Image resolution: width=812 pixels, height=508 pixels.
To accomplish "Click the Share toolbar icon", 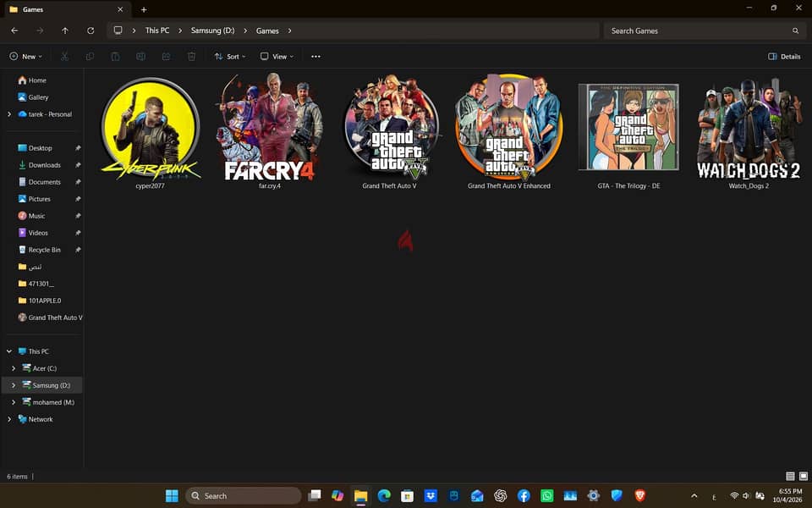I will point(167,57).
